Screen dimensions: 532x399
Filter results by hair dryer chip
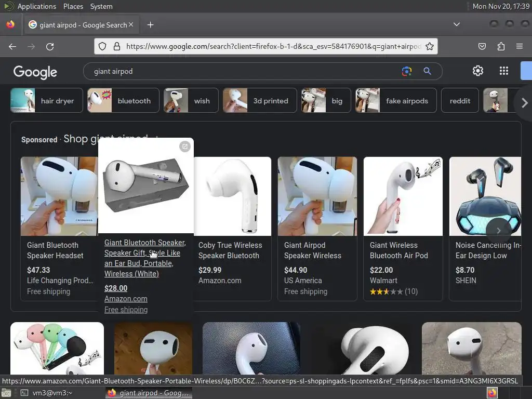click(x=46, y=100)
